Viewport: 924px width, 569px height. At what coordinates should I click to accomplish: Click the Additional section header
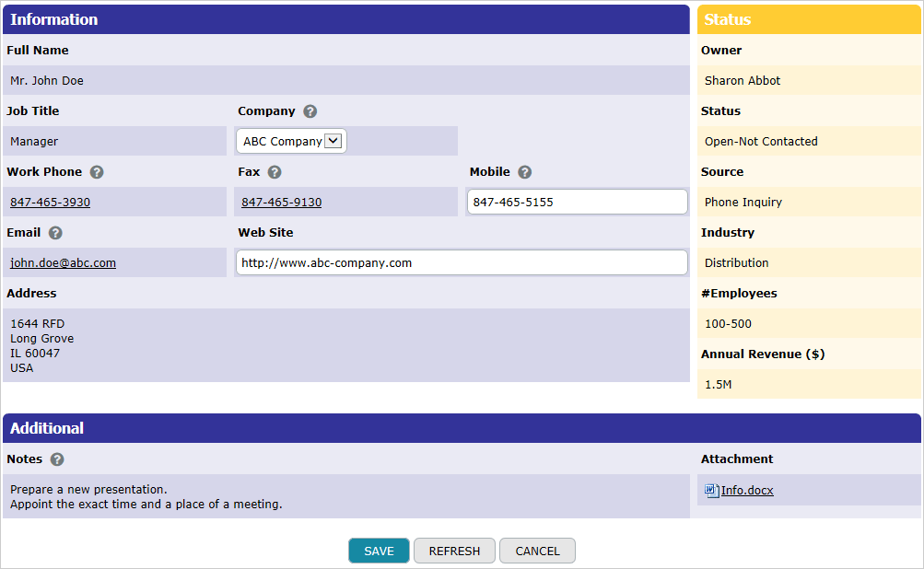pyautogui.click(x=462, y=428)
